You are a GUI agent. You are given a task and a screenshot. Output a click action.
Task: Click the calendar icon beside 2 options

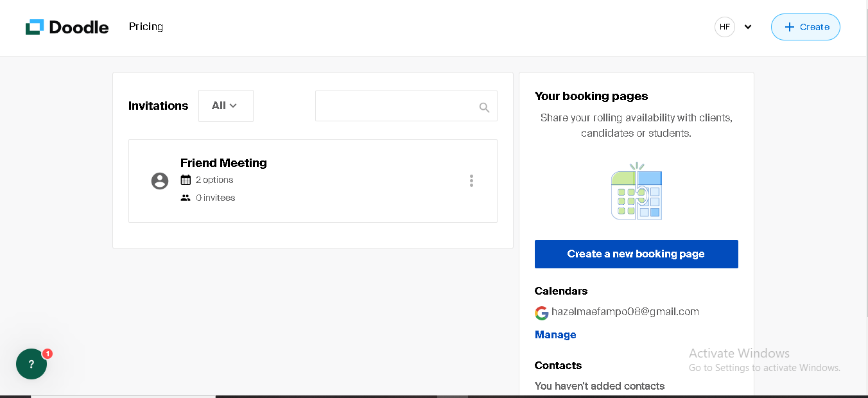click(x=186, y=180)
